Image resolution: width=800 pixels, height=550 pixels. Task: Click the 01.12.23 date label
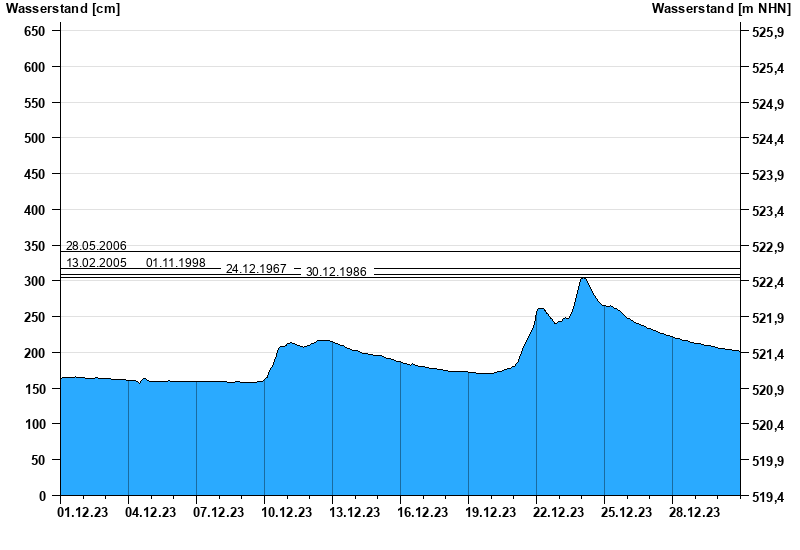pos(83,512)
